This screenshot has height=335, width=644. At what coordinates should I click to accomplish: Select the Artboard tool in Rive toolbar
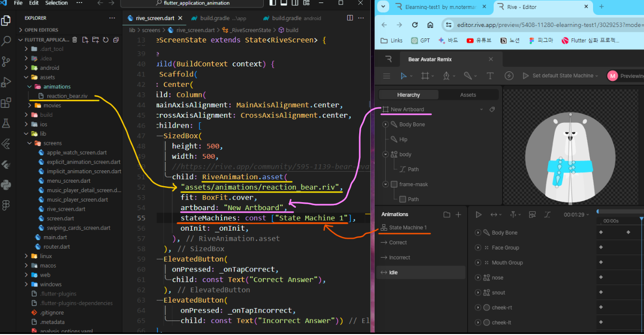pyautogui.click(x=425, y=76)
